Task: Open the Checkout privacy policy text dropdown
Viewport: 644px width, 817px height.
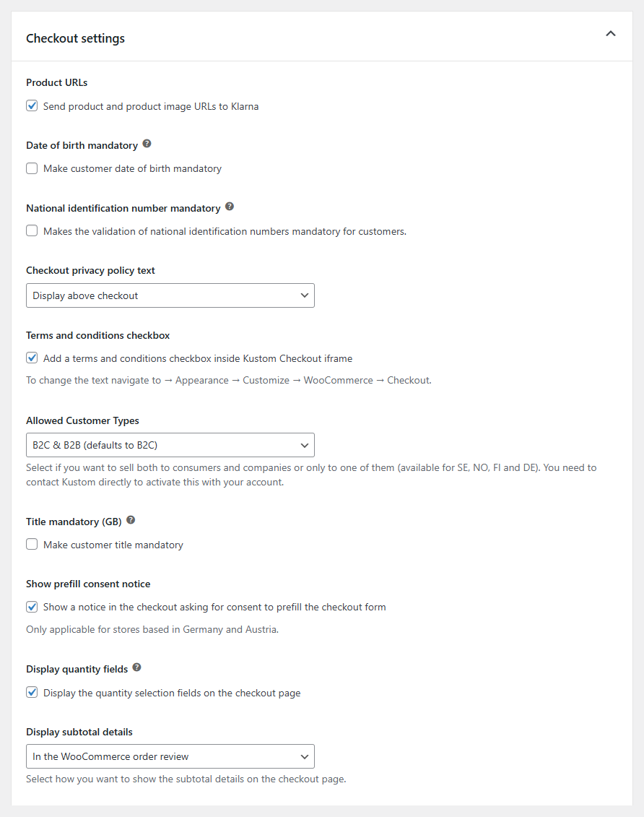Action: [x=170, y=295]
